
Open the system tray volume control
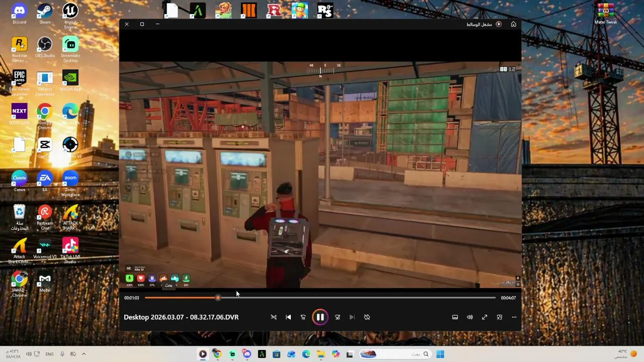click(29, 354)
